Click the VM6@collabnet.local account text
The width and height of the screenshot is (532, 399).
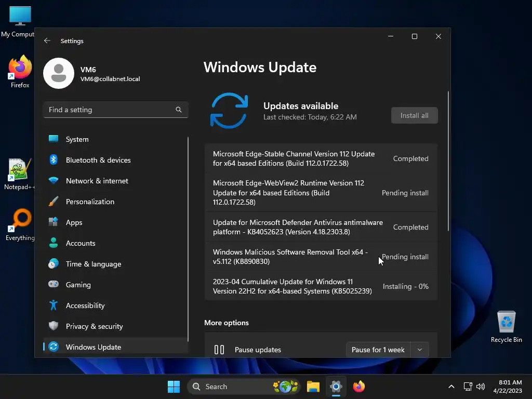(x=110, y=79)
